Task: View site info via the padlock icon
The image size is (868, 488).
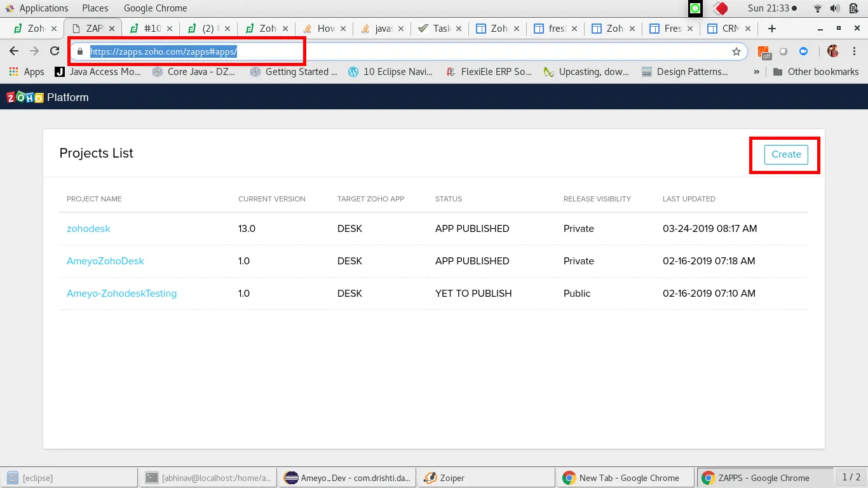Action: click(80, 51)
